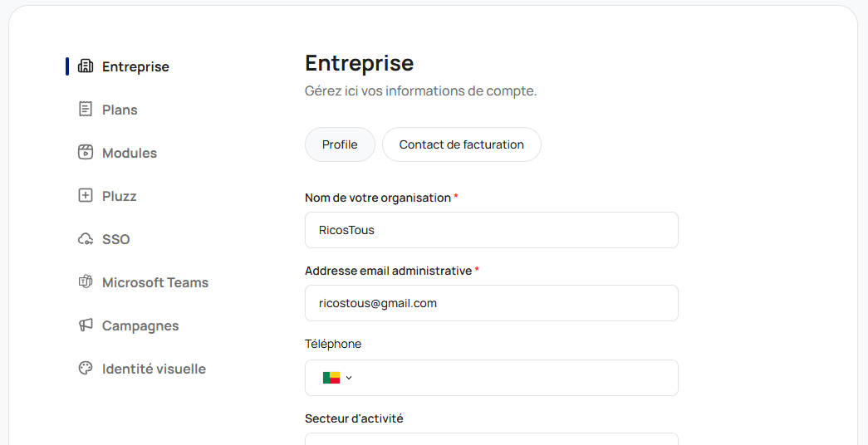Click the Microsoft Teams logo icon
Image resolution: width=868 pixels, height=445 pixels.
(x=86, y=282)
